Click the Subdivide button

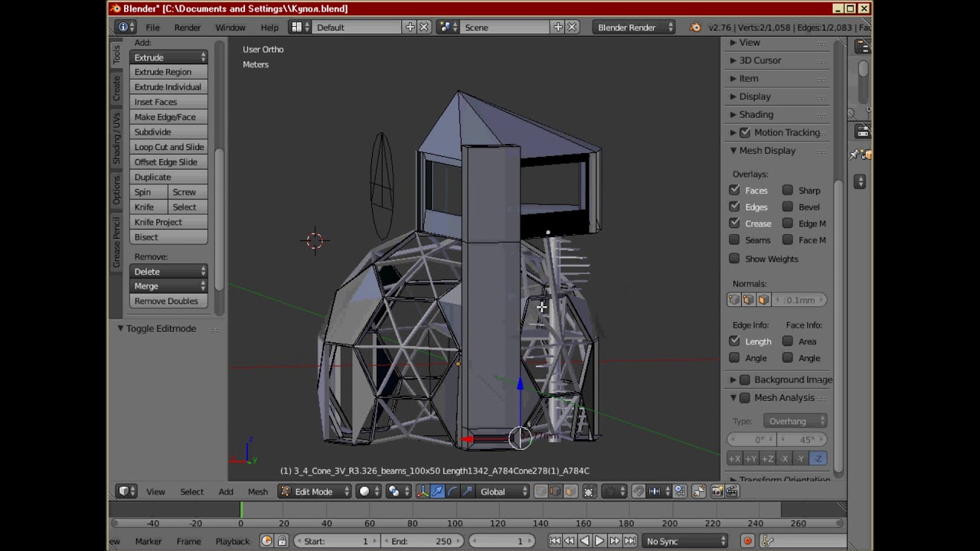168,132
